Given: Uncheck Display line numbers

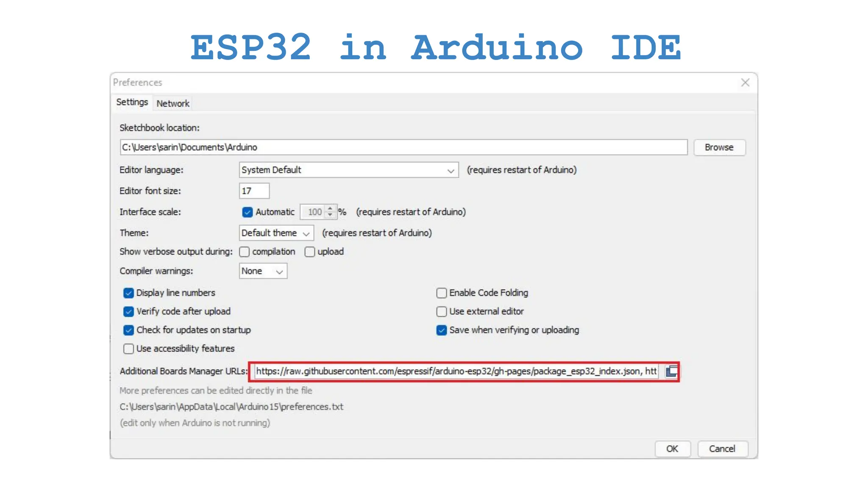Looking at the screenshot, I should click(x=128, y=293).
